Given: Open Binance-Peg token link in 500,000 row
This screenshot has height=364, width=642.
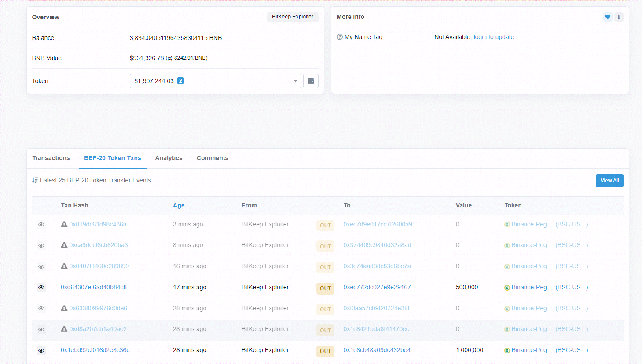Looking at the screenshot, I should coord(550,287).
